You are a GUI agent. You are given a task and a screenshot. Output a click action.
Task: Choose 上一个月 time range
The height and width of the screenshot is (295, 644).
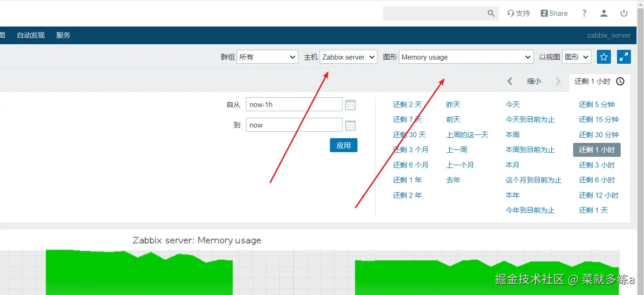click(x=460, y=165)
